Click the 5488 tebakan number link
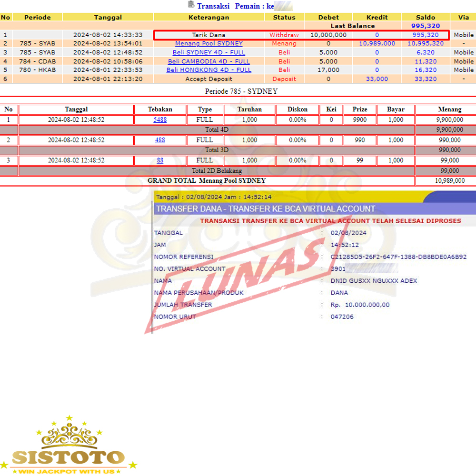476x476 pixels. [160, 120]
